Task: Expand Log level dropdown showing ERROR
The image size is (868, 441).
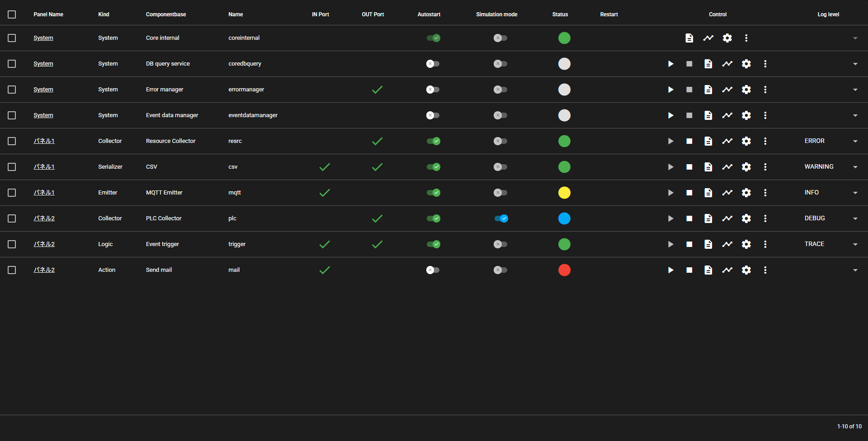Action: coord(855,141)
